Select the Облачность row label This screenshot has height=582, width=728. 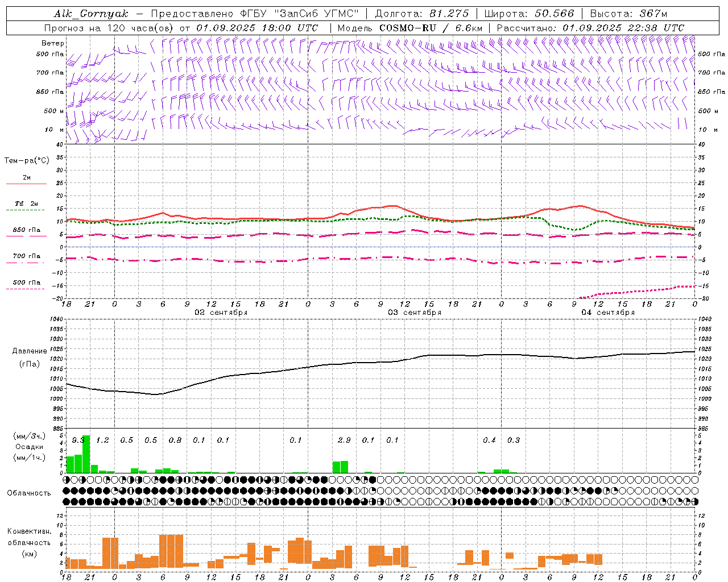click(29, 493)
